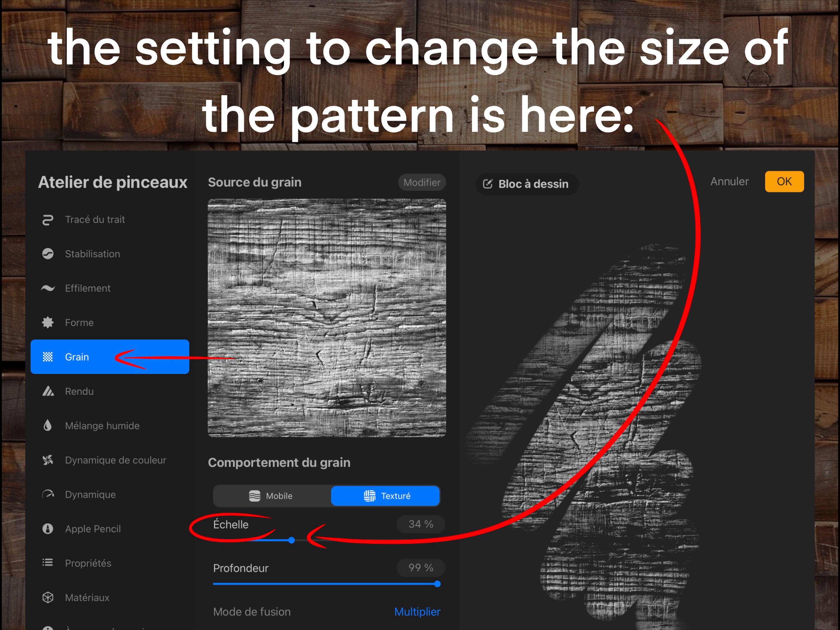Click the Comportement du grain heading
This screenshot has width=840, height=630.
point(279,463)
